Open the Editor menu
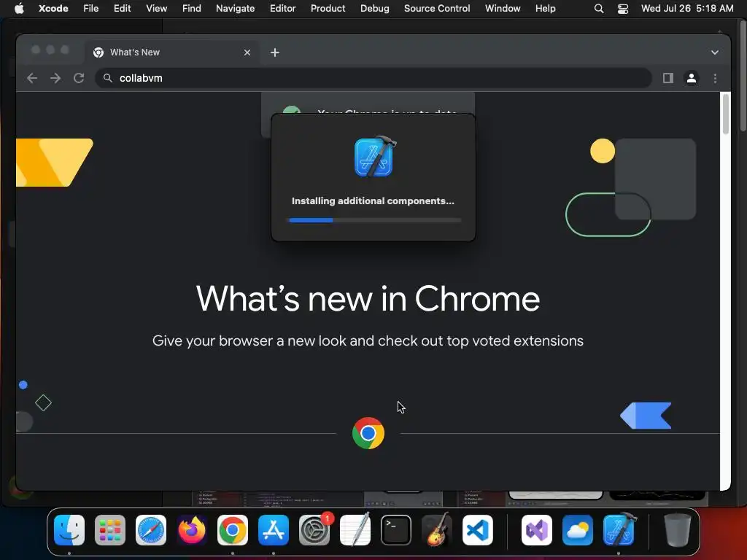The height and width of the screenshot is (560, 747). 282,9
